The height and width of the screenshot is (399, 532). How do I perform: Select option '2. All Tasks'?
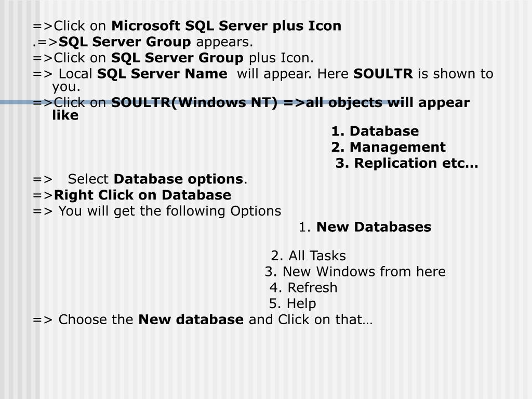(309, 256)
